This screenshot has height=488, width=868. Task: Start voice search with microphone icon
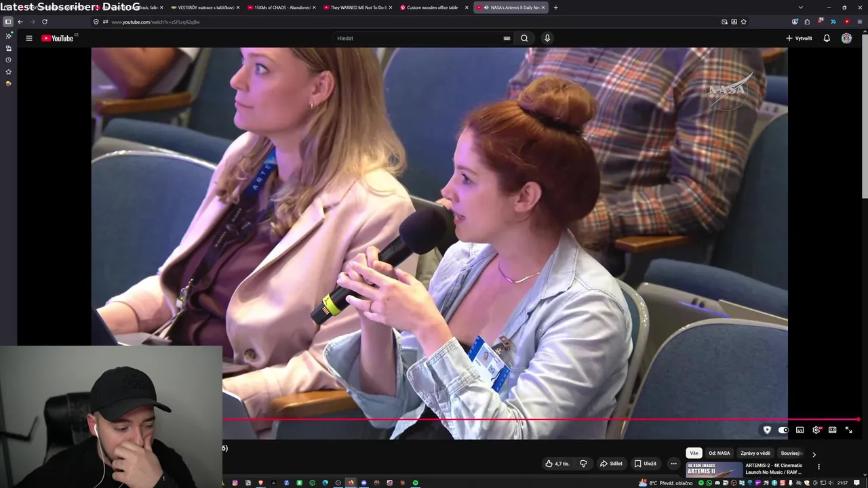pos(547,38)
